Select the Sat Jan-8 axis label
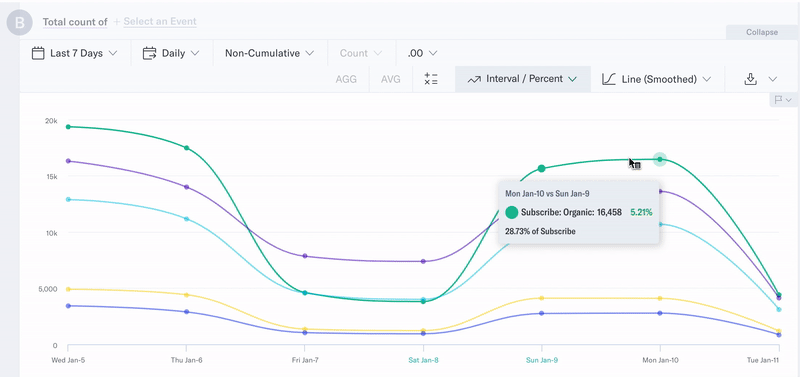The height and width of the screenshot is (377, 800). 423,360
